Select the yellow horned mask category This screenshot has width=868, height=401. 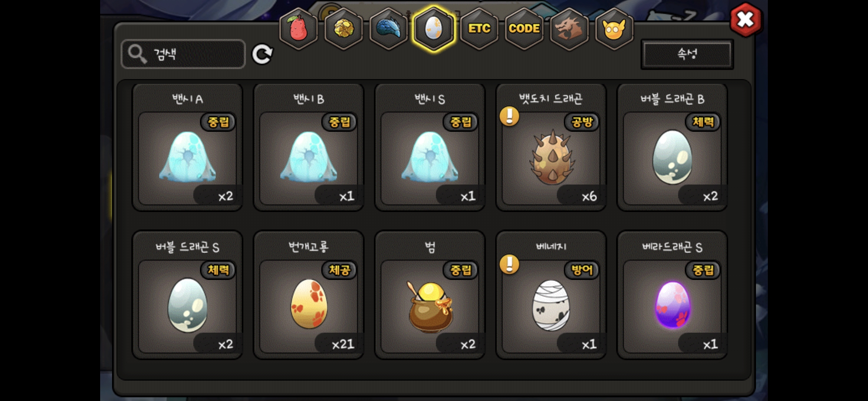614,29
